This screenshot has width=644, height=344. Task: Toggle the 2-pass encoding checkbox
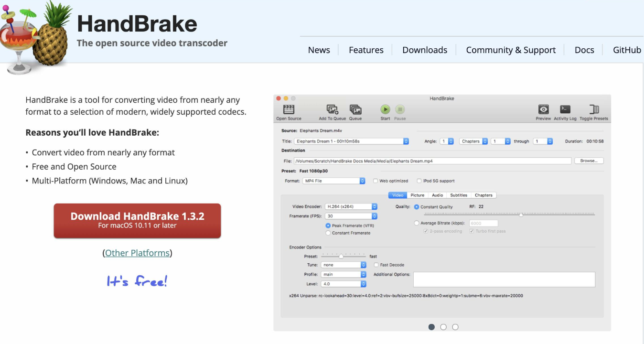click(x=426, y=231)
